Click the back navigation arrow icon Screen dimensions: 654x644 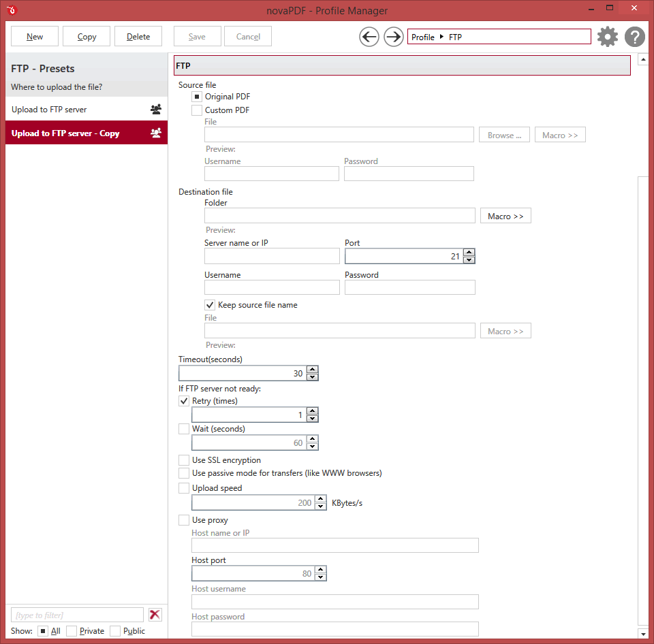pos(369,37)
